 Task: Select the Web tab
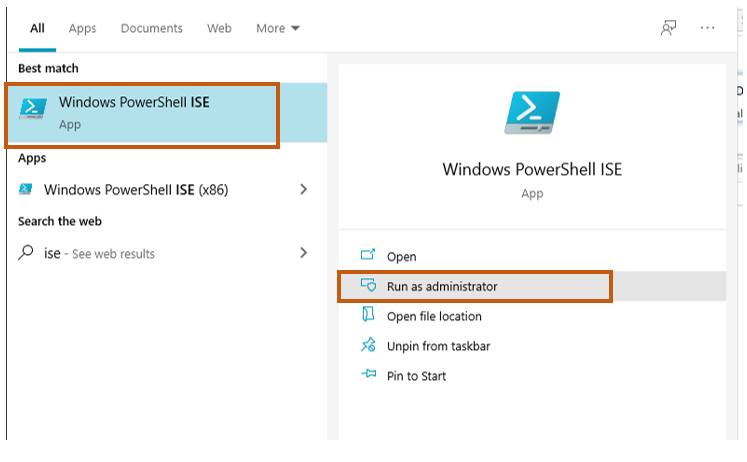pos(219,28)
